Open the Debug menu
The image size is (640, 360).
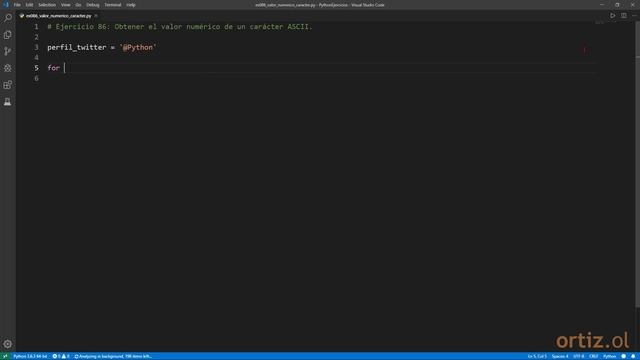click(x=93, y=5)
